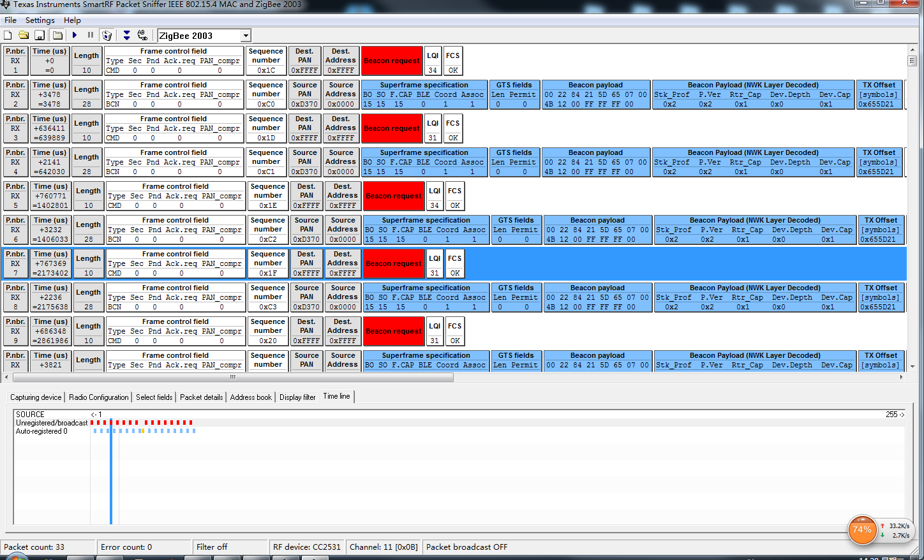Click the RF device: CC2531 status field
The image size is (924, 560).
pyautogui.click(x=307, y=547)
